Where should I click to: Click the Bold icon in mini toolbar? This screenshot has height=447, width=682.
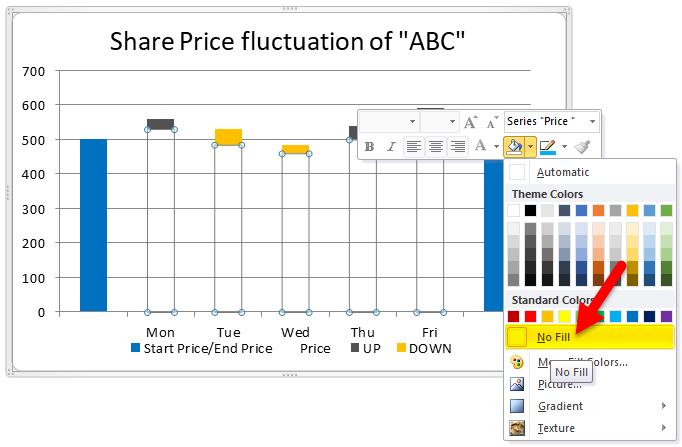click(369, 147)
